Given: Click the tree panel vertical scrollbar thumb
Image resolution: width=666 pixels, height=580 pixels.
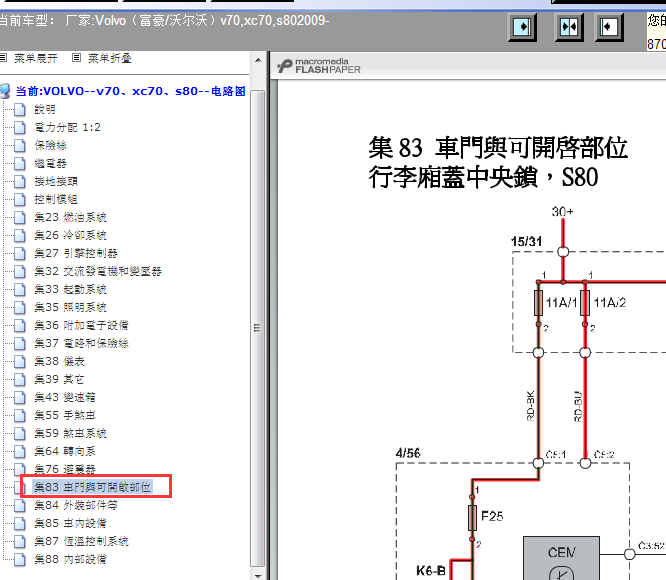Looking at the screenshot, I should tap(257, 328).
